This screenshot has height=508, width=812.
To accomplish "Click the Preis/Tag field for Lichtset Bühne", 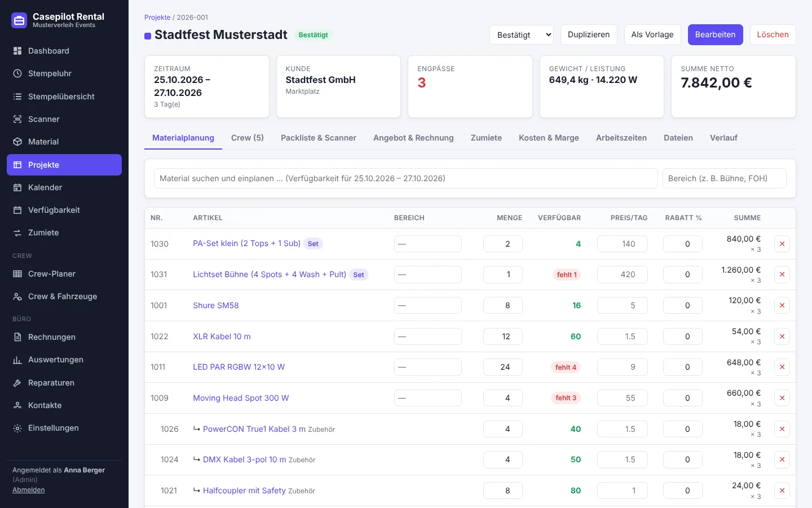I will (x=622, y=274).
